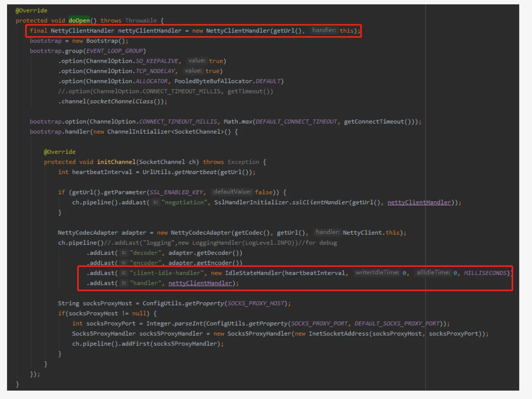This screenshot has height=399, width=532.
Task: Click the getCodec() call
Action: [252, 233]
